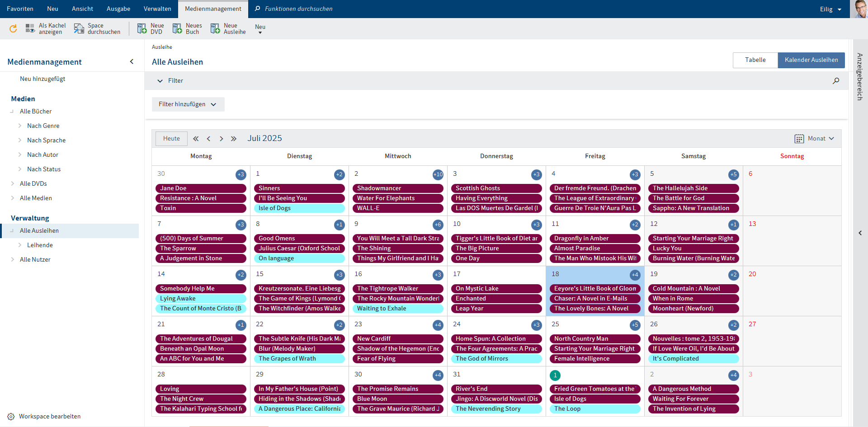
Task: Click the filter search magnifier icon
Action: click(x=836, y=81)
